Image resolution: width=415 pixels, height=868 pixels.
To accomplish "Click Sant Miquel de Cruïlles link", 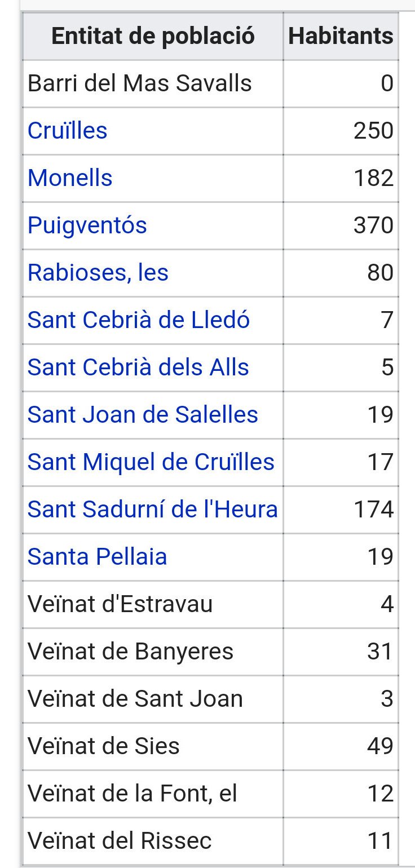I will (151, 462).
